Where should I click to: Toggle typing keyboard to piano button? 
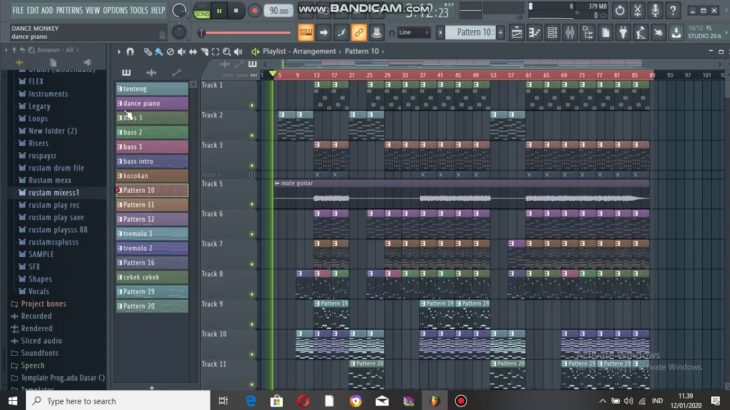(306, 33)
